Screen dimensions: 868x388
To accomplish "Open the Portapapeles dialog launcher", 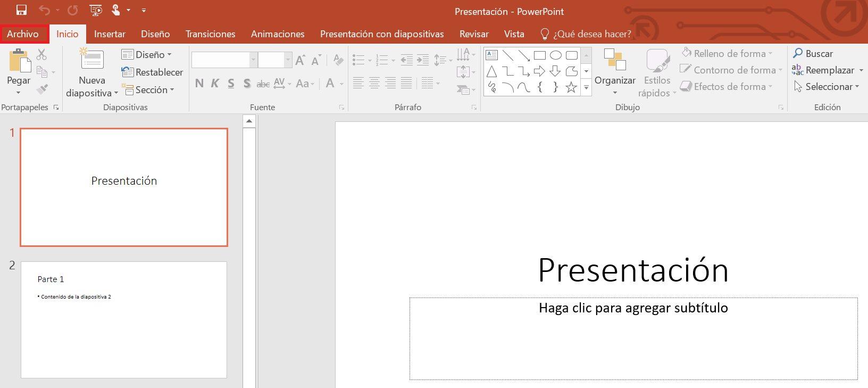I will (56, 108).
